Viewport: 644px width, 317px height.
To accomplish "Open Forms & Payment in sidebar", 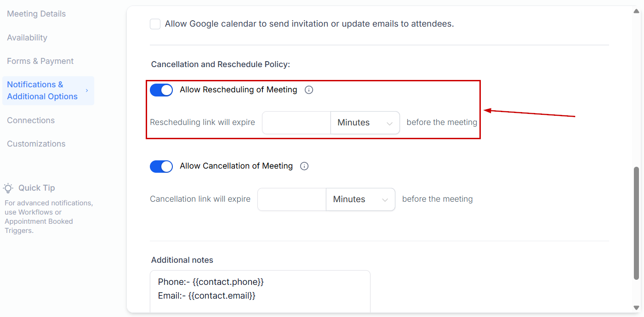I will point(40,61).
